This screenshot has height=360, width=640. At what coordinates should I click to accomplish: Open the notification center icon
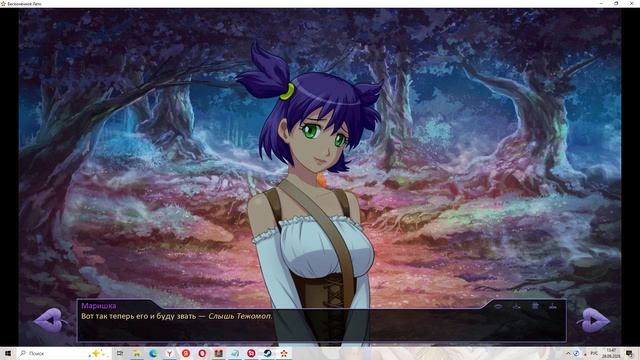point(629,353)
